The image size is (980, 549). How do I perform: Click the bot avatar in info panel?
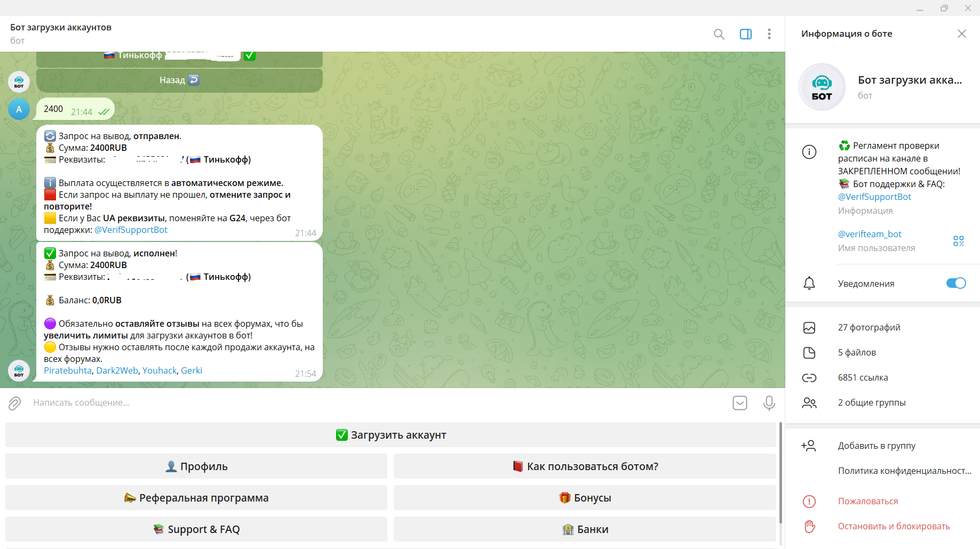coord(822,87)
